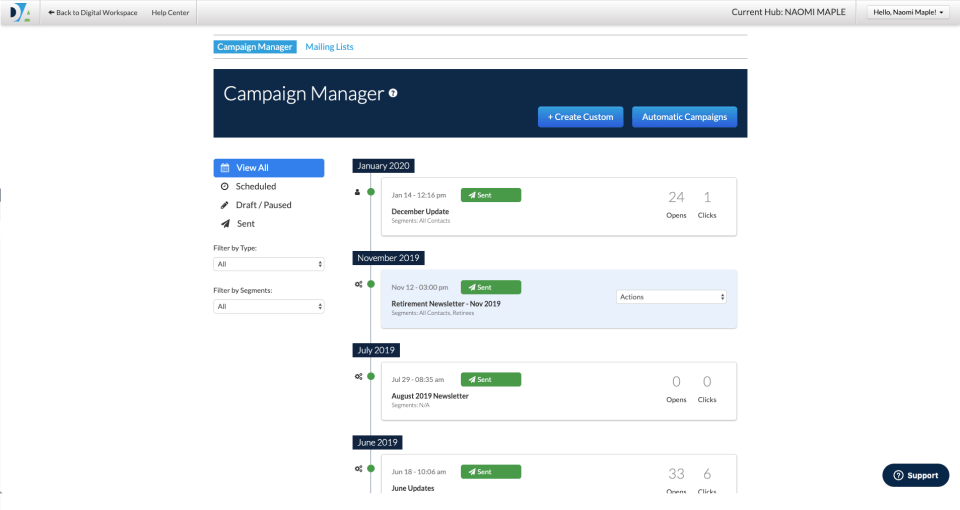Click the 33 opens count on June Updates

pyautogui.click(x=677, y=474)
